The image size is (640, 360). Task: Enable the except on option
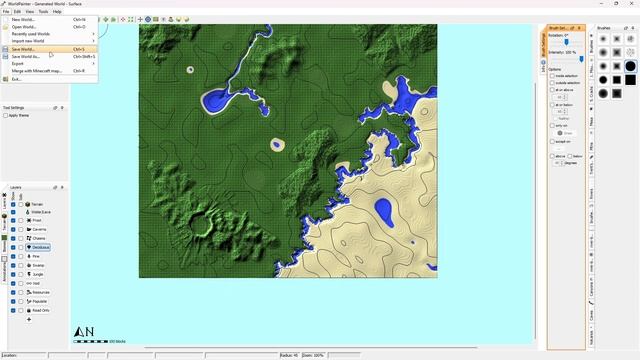point(552,142)
